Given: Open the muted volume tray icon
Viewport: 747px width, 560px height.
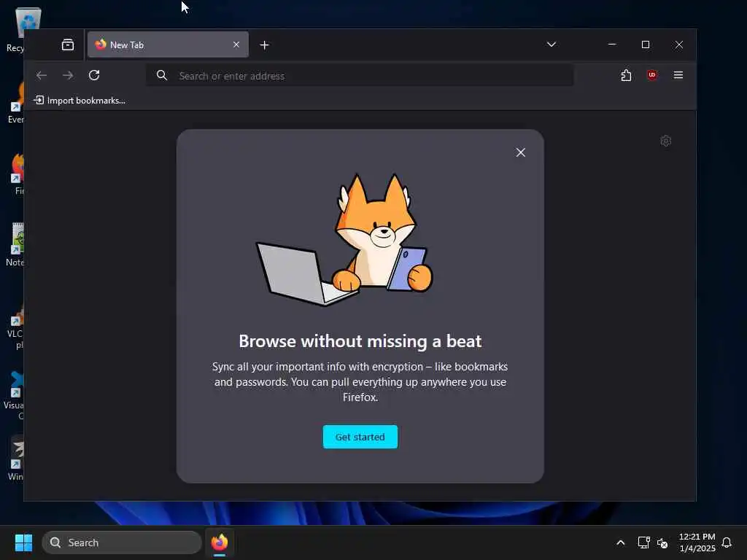Looking at the screenshot, I should click(662, 542).
